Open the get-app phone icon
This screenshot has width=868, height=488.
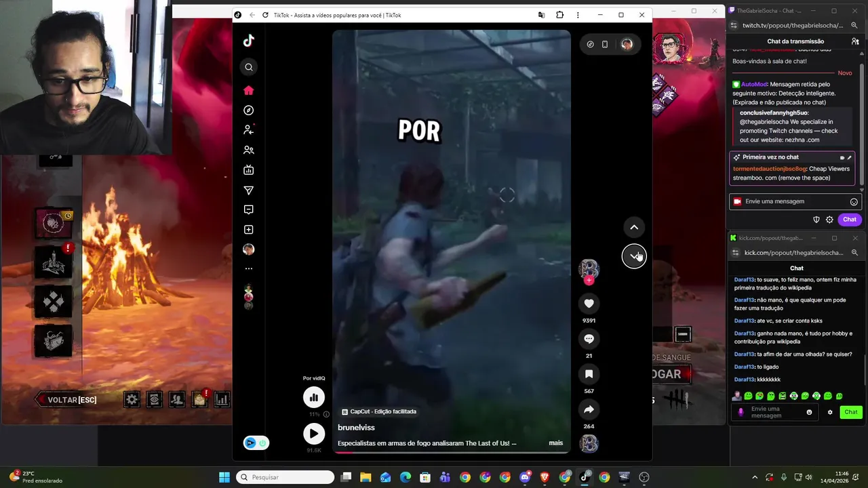(605, 44)
